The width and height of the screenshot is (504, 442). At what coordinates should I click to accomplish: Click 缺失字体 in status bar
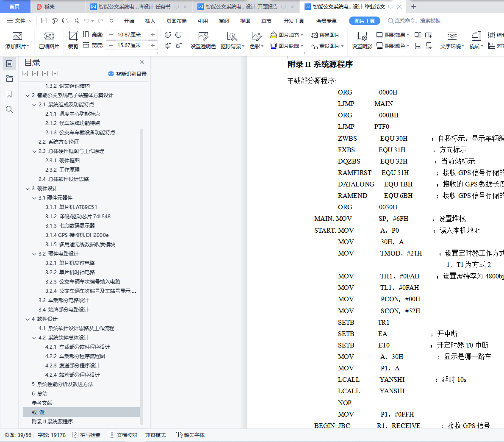(x=191, y=435)
